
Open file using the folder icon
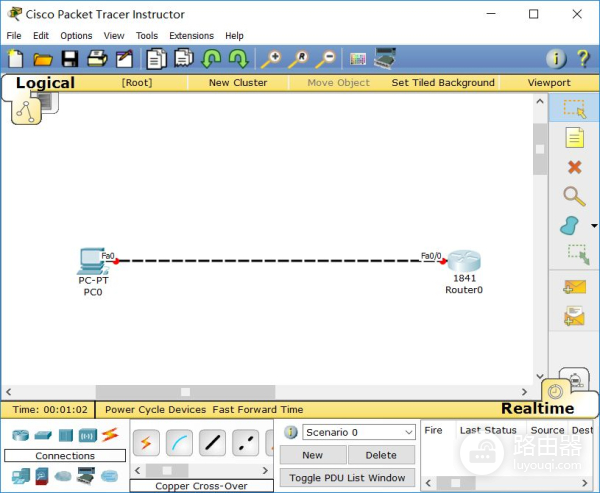pos(42,59)
